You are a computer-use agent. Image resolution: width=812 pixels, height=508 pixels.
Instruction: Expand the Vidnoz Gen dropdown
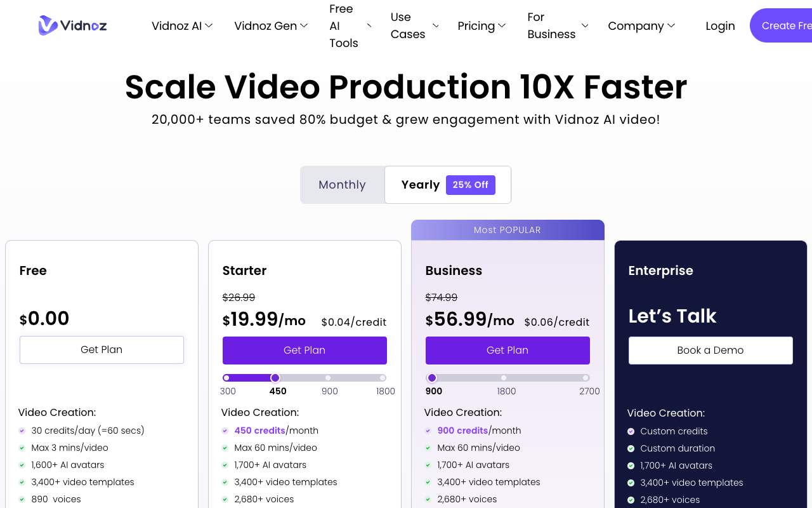(x=271, y=25)
